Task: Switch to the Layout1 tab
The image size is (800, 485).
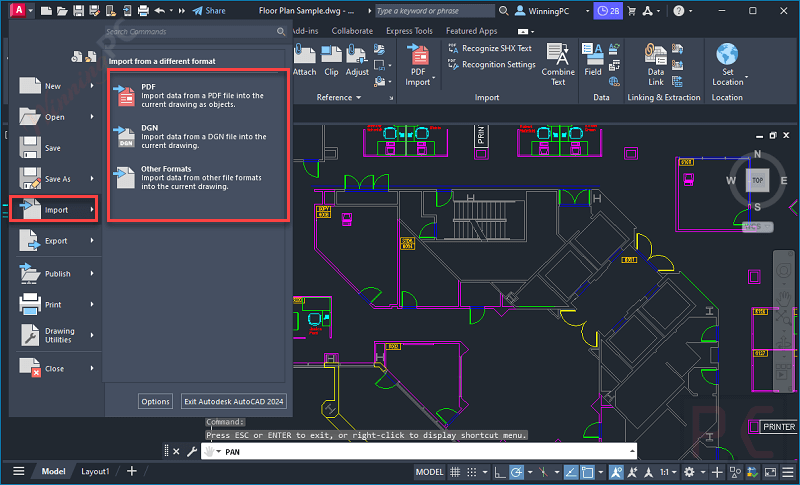Action: pyautogui.click(x=95, y=471)
